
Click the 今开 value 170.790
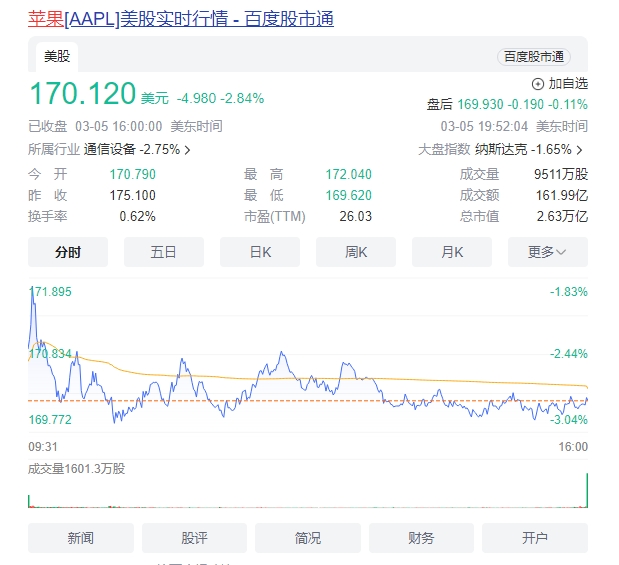coord(133,175)
